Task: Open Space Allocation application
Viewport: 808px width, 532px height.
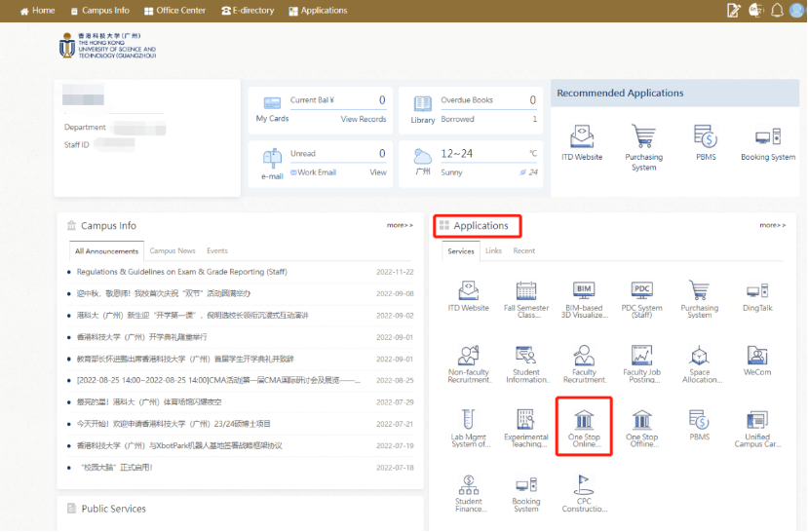Action: [699, 364]
